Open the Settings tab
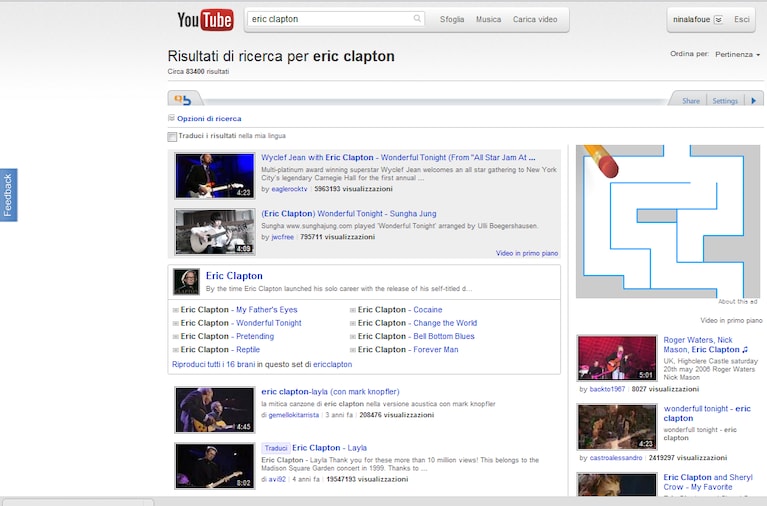 coord(725,101)
